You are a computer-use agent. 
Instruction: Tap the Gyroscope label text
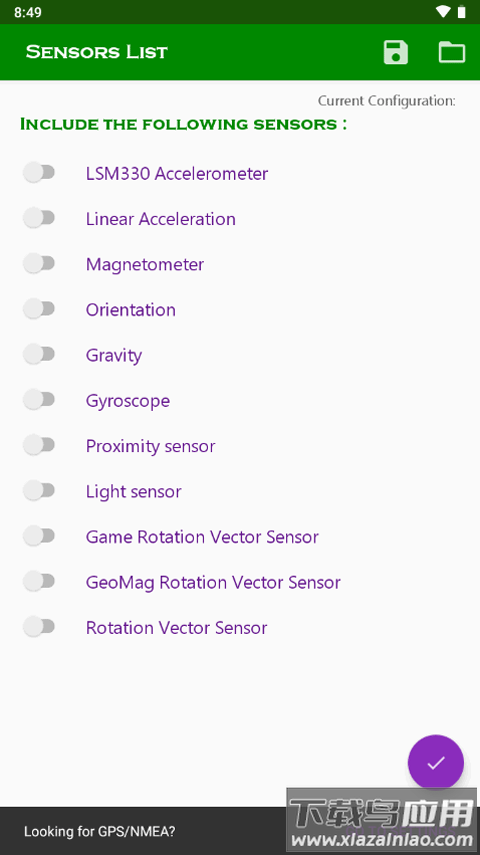(128, 401)
